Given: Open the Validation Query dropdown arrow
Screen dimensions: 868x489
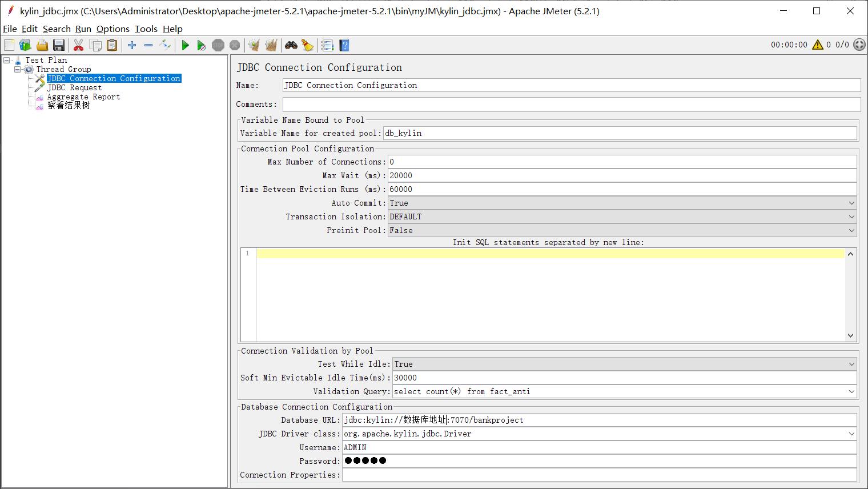Looking at the screenshot, I should coord(851,391).
